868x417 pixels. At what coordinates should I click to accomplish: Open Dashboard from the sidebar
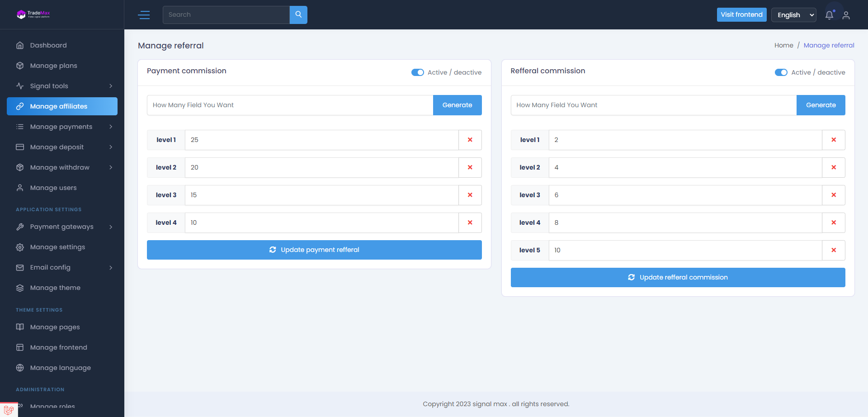[x=48, y=45]
